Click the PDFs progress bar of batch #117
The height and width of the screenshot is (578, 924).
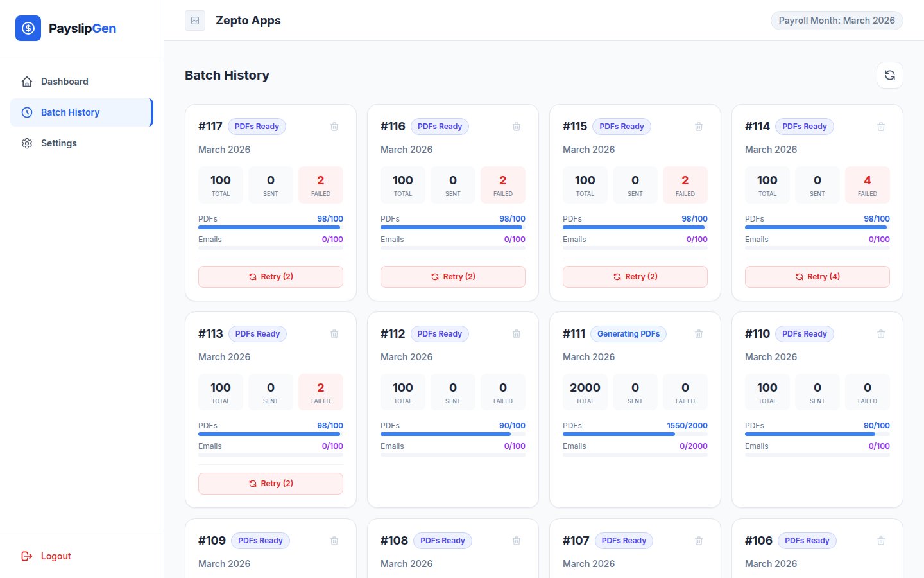[271, 227]
